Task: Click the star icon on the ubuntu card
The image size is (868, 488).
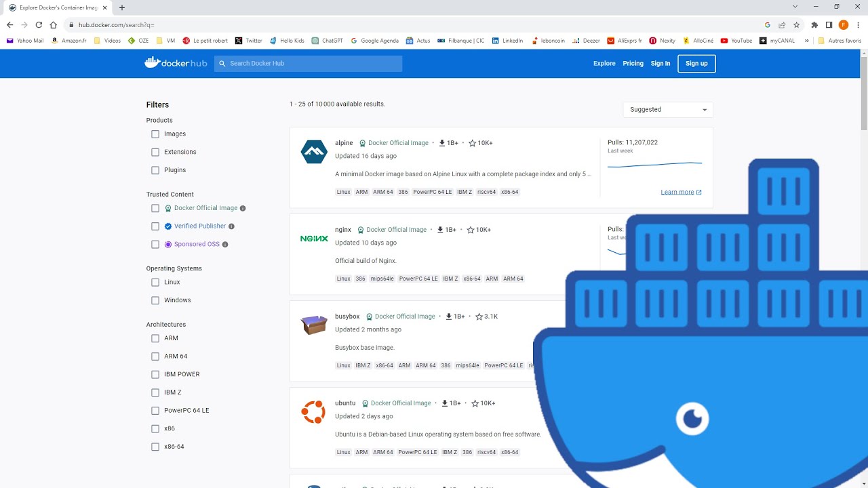Action: (475, 403)
